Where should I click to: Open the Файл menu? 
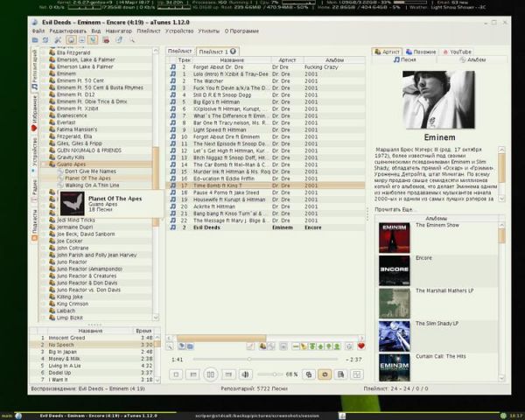38,31
